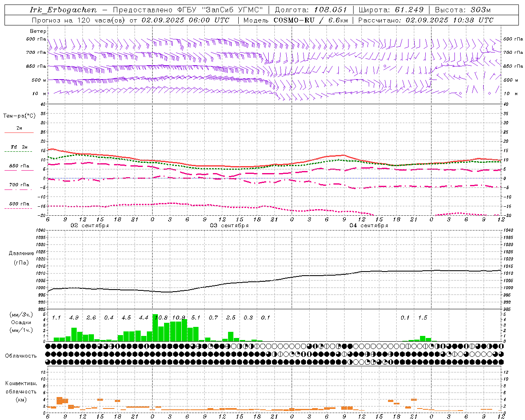
Task: Click the forecast start time 02.09.2025 06:00 UTC
Action: point(185,20)
